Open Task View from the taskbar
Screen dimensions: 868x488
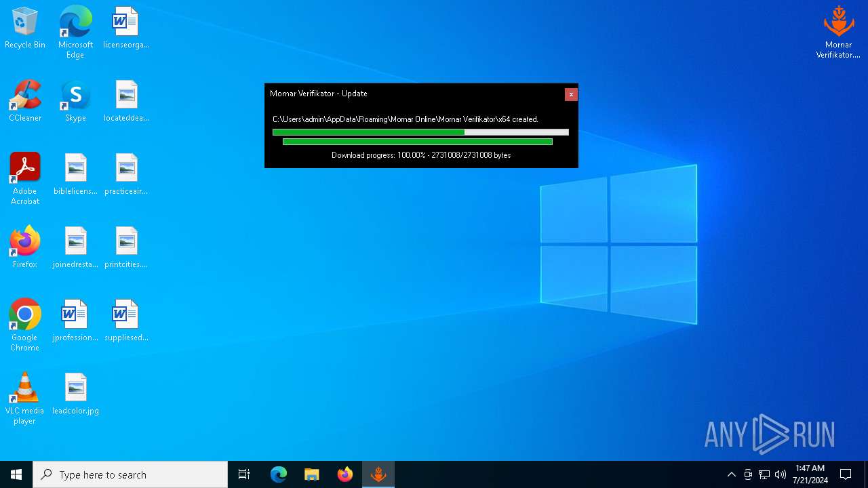click(244, 474)
